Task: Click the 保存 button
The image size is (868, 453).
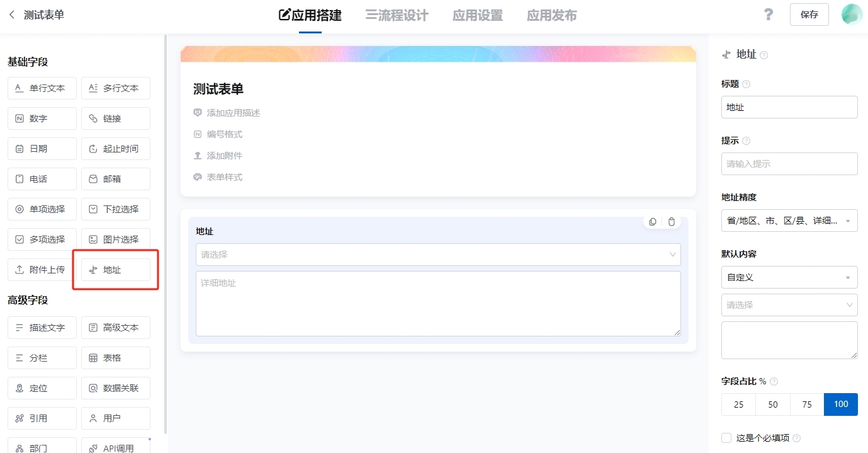Action: pos(809,14)
